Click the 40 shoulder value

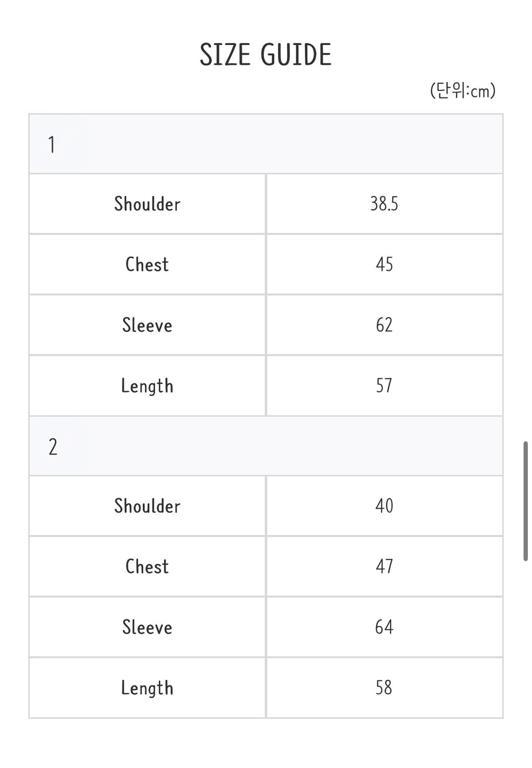point(384,506)
